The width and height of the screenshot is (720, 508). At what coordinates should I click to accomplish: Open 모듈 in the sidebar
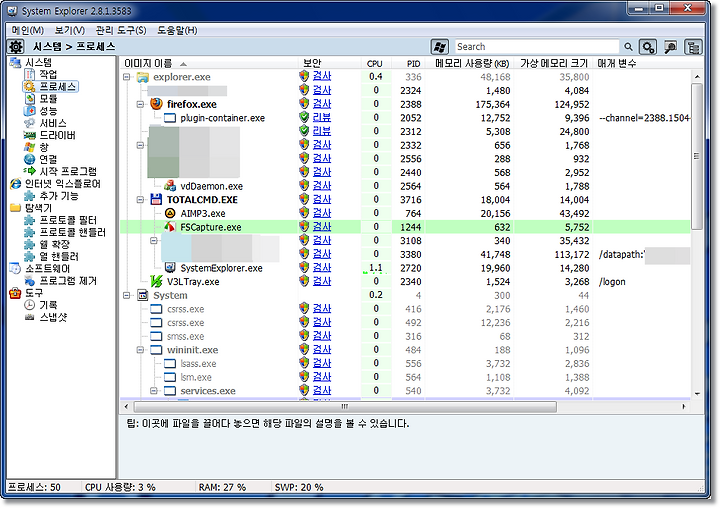point(48,98)
